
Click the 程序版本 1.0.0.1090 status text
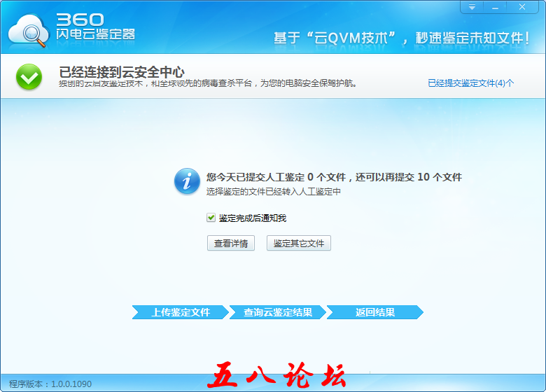(x=50, y=384)
